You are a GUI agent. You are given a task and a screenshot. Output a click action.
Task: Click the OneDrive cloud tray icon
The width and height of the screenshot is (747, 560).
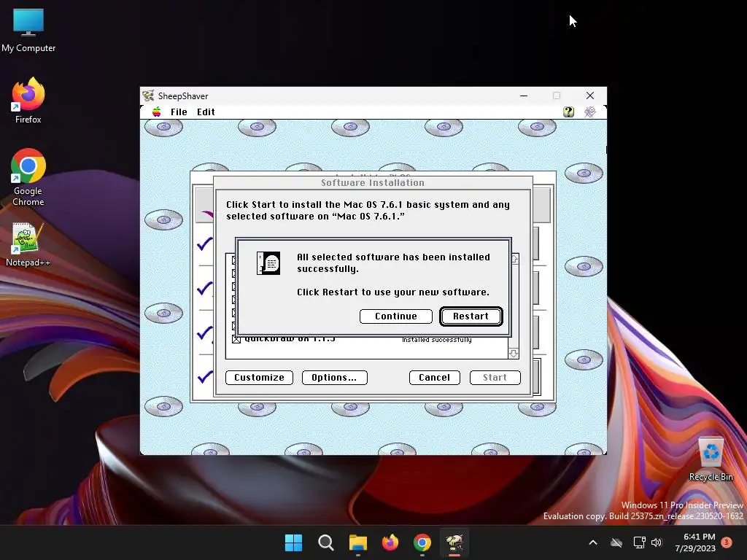point(616,542)
